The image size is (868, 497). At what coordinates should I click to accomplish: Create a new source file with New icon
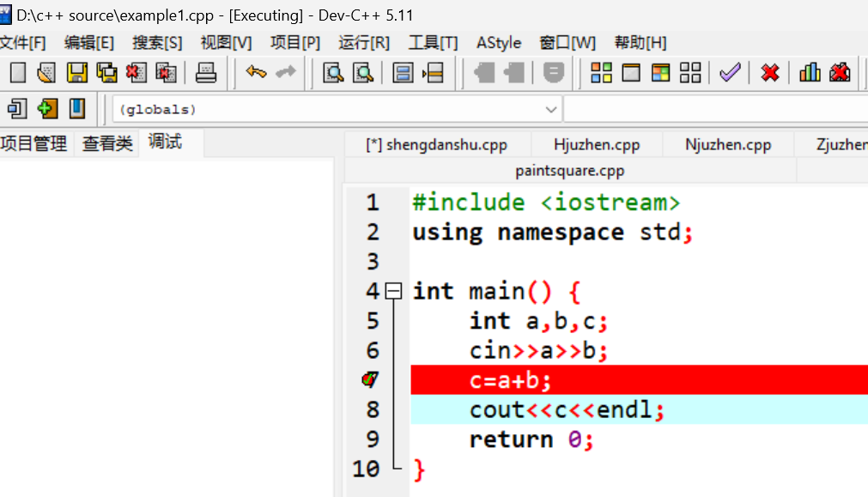click(18, 72)
